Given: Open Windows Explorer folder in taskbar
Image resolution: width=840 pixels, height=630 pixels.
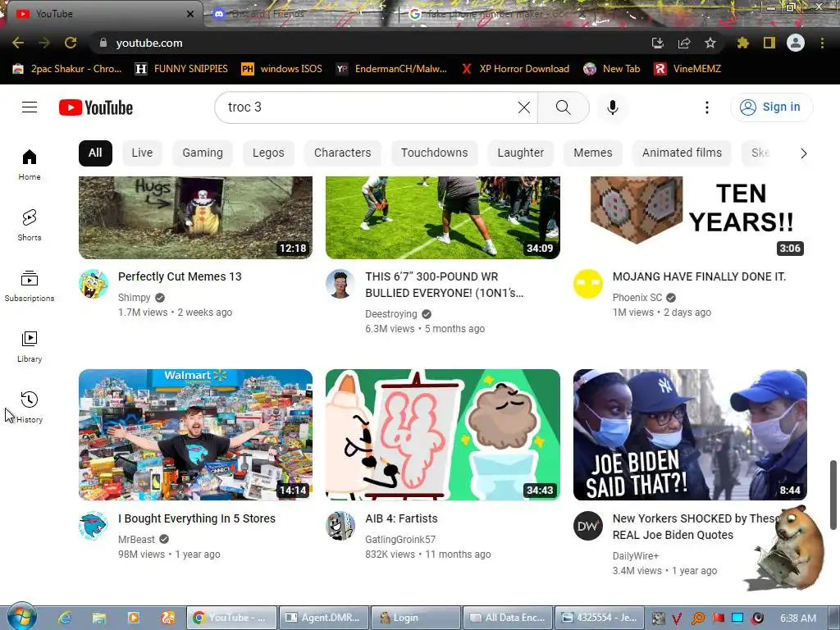Looking at the screenshot, I should pyautogui.click(x=99, y=618).
